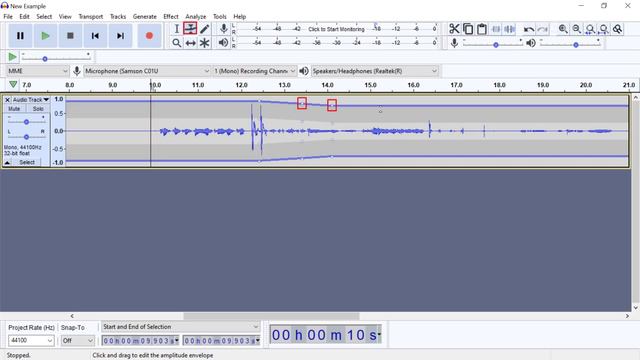
Task: Fit the whole project to window width
Action: click(604, 29)
